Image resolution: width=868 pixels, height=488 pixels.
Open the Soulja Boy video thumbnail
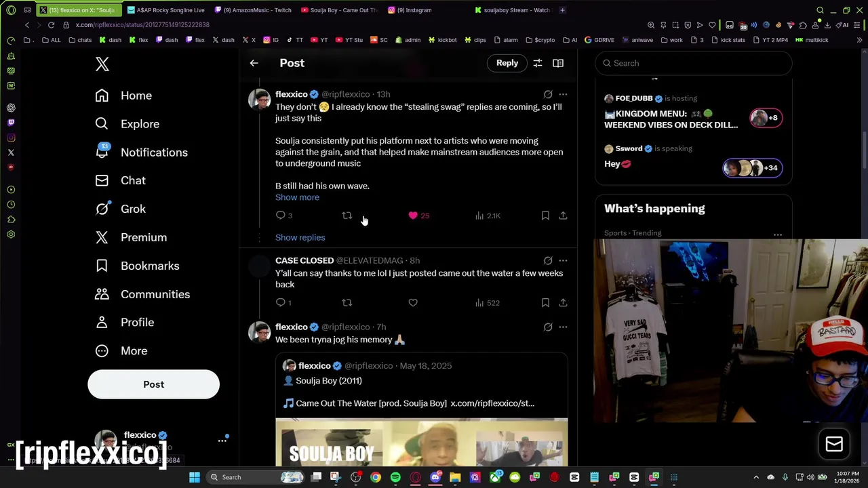point(422,442)
